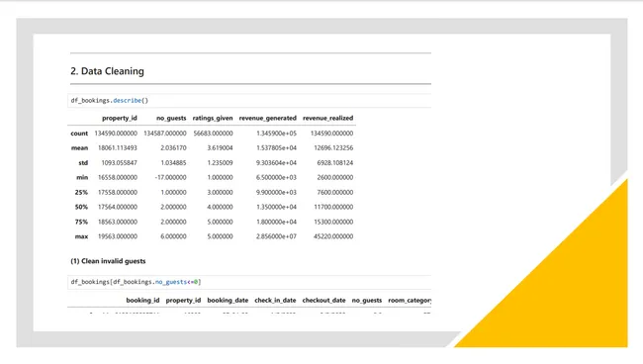Click the 'std' row label
The image size is (643, 364).
click(x=83, y=163)
